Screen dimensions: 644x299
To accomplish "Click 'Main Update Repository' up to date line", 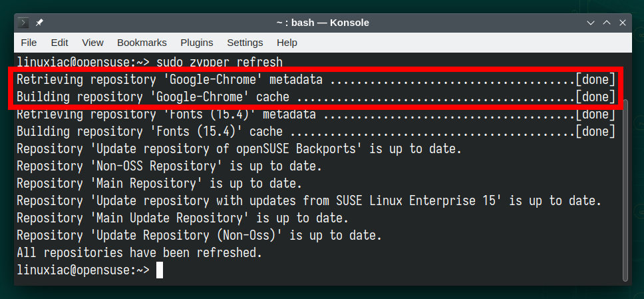I will 183,218.
